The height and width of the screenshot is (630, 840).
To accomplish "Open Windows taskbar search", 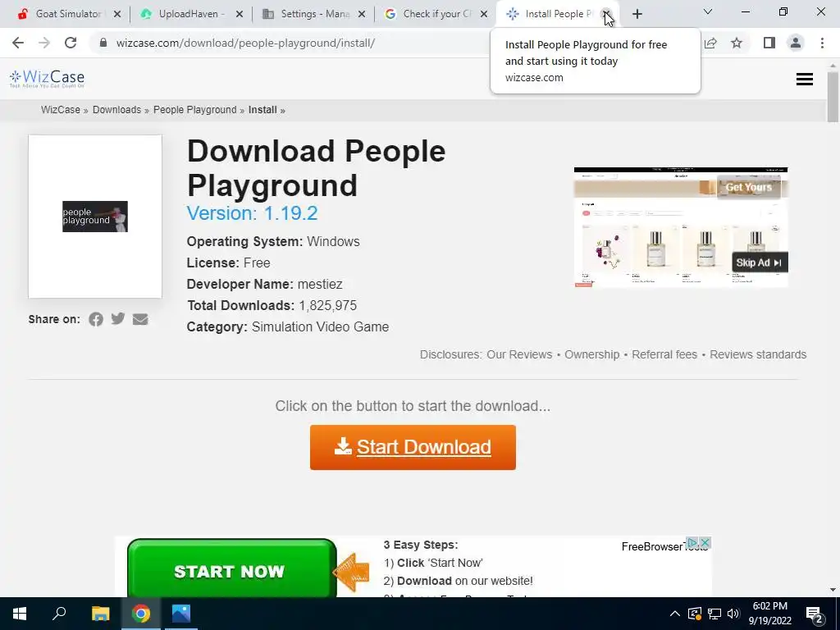I will tap(59, 614).
